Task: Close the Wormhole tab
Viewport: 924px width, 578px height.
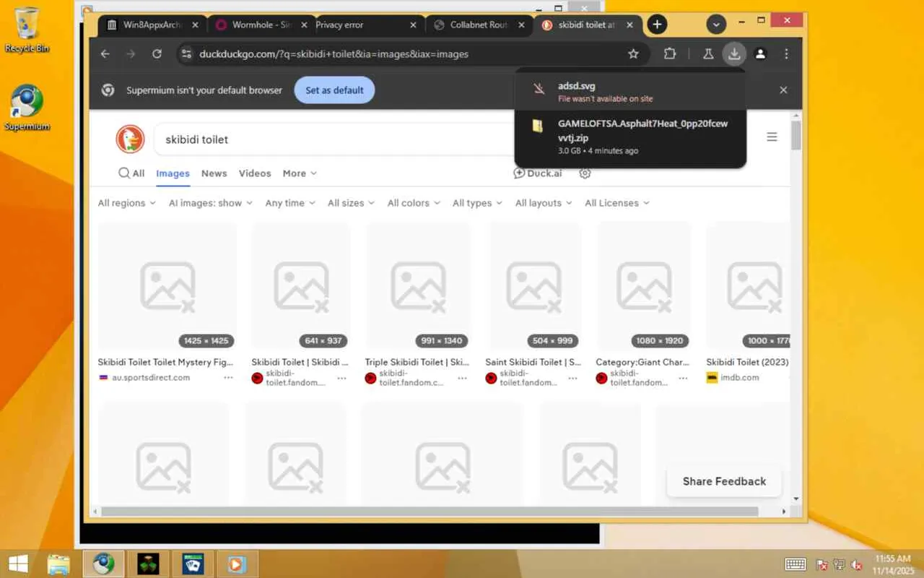Action: pos(303,25)
